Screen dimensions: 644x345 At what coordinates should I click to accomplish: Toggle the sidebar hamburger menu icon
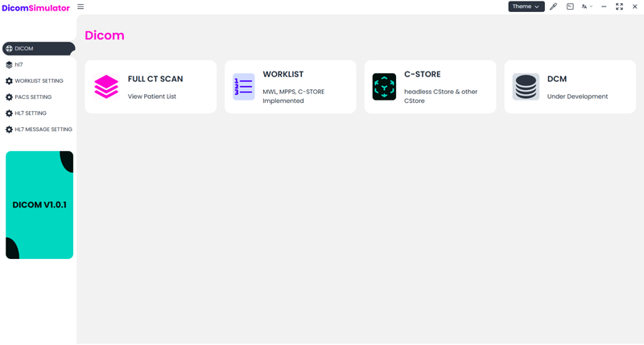click(x=80, y=6)
